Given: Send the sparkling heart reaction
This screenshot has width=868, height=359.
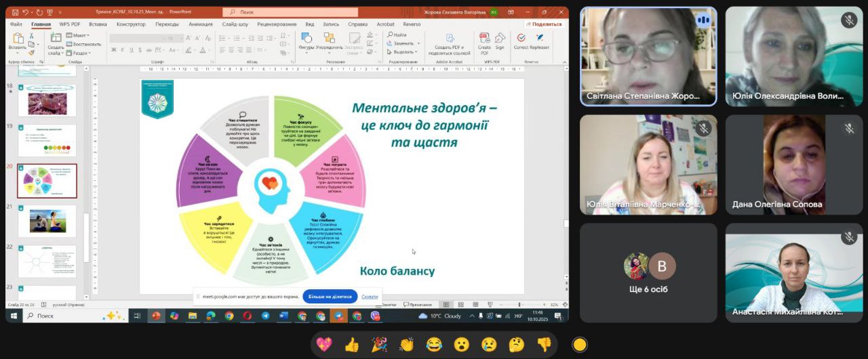Looking at the screenshot, I should click(x=324, y=345).
